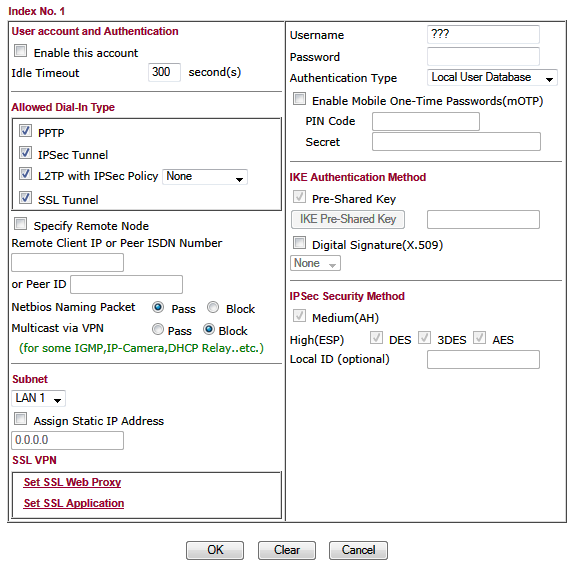Uncheck the SSL Tunnel option
This screenshot has width=576, height=564.
point(25,197)
